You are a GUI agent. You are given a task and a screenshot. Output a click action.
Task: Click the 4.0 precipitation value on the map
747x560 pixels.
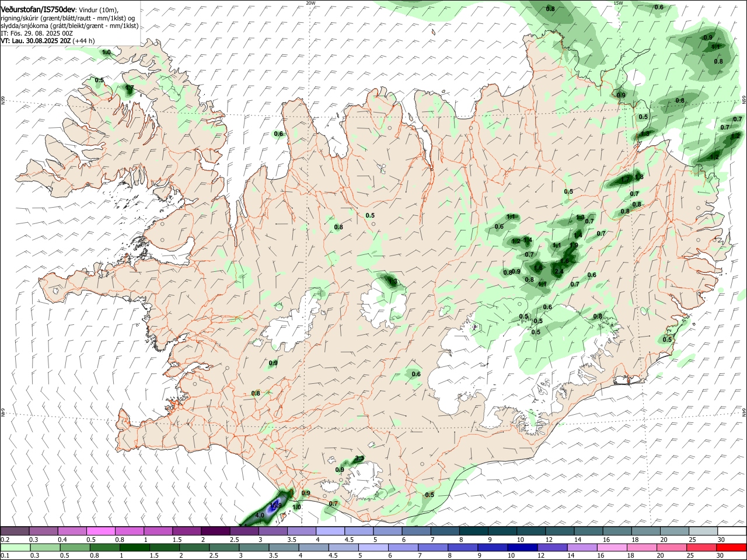point(260,516)
